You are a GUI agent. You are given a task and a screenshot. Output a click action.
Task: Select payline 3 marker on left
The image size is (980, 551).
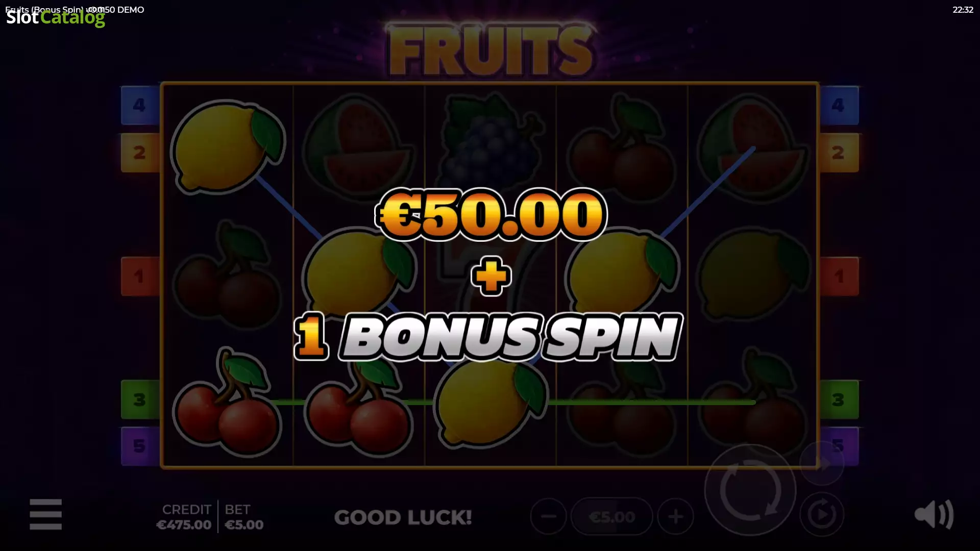click(x=140, y=399)
